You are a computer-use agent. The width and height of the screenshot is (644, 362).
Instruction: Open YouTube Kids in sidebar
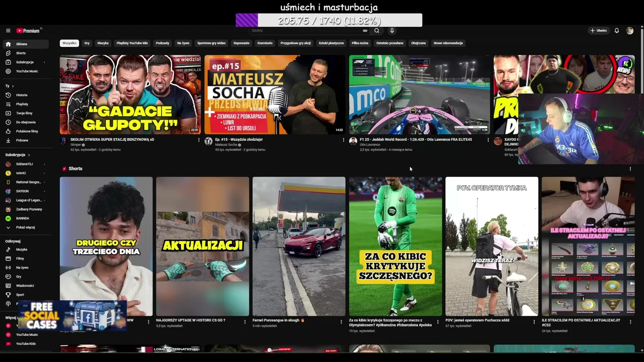click(x=25, y=344)
